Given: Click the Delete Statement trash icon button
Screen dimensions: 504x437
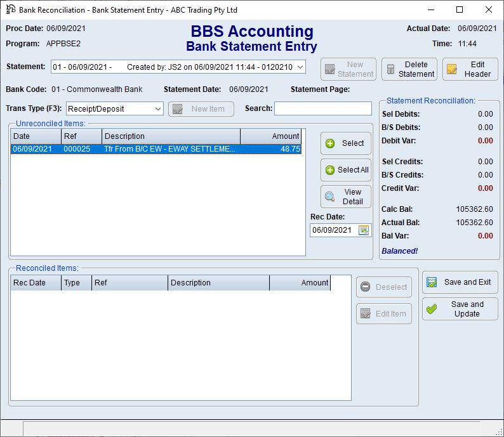Looking at the screenshot, I should (x=391, y=70).
